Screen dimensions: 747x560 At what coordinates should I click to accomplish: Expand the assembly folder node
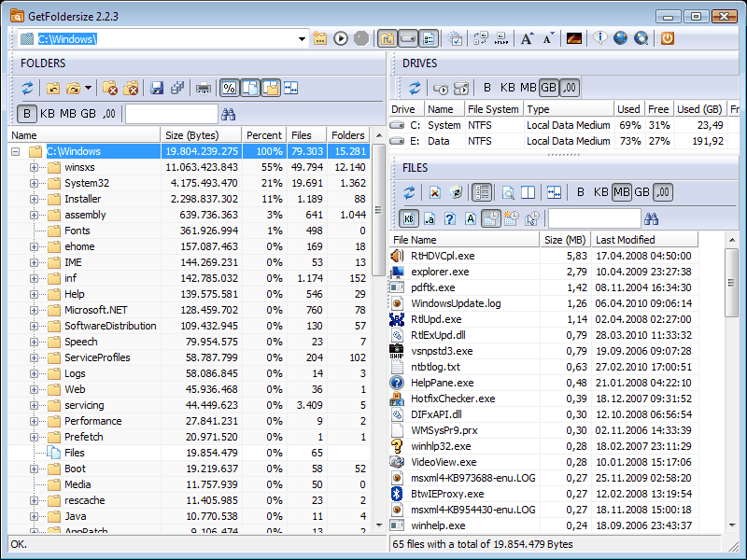coord(34,215)
